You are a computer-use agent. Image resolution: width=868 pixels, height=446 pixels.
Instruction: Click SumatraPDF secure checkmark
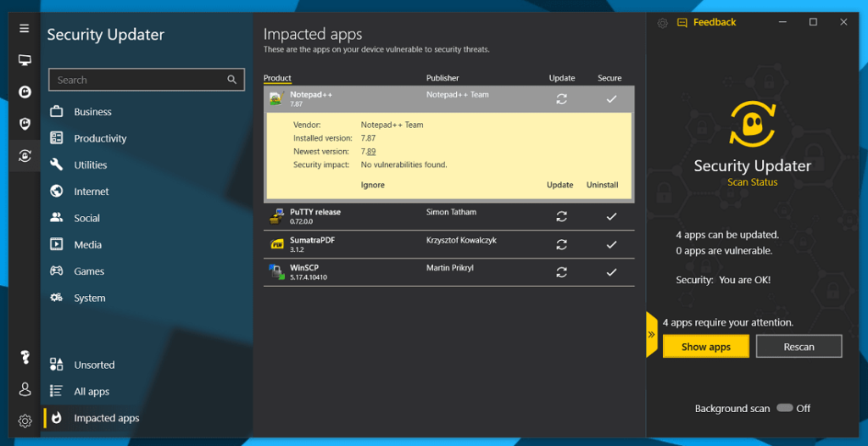click(x=611, y=244)
